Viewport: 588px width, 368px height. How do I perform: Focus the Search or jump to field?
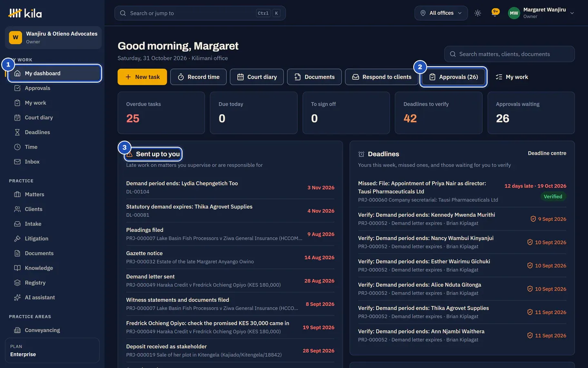click(x=200, y=13)
